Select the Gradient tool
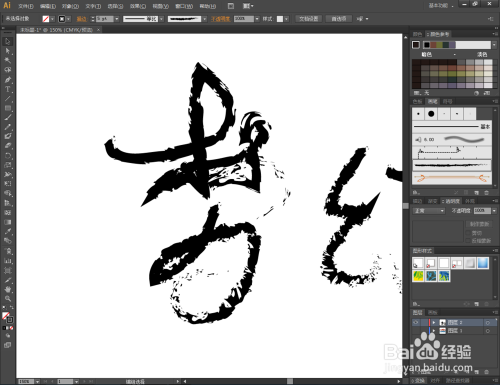 pos(8,222)
